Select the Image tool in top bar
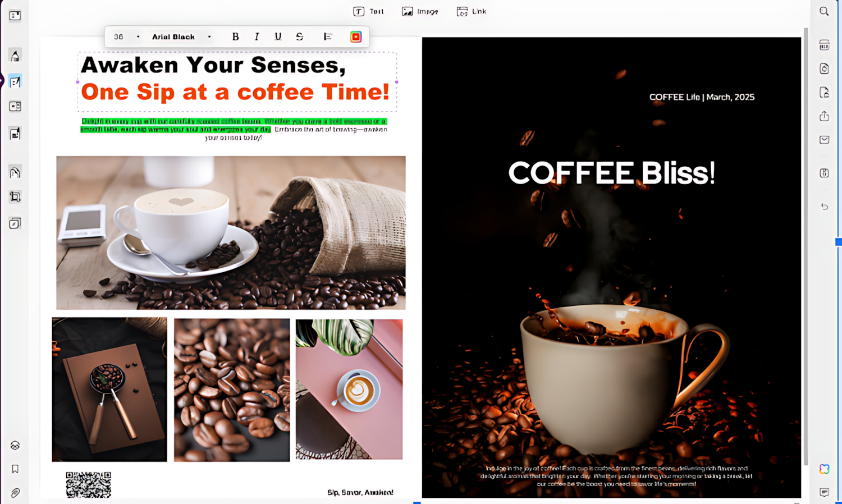Image resolution: width=842 pixels, height=504 pixels. [x=420, y=11]
